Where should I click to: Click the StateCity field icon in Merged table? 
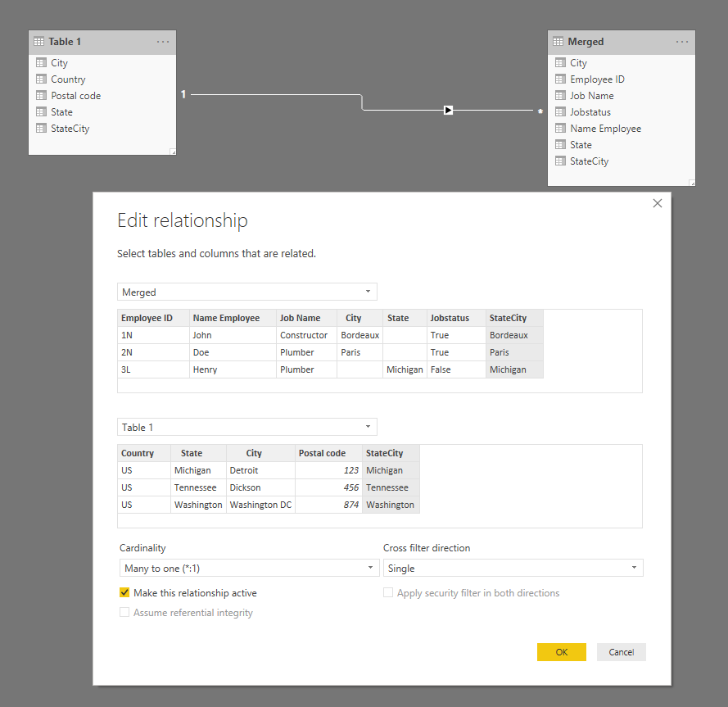pyautogui.click(x=560, y=161)
